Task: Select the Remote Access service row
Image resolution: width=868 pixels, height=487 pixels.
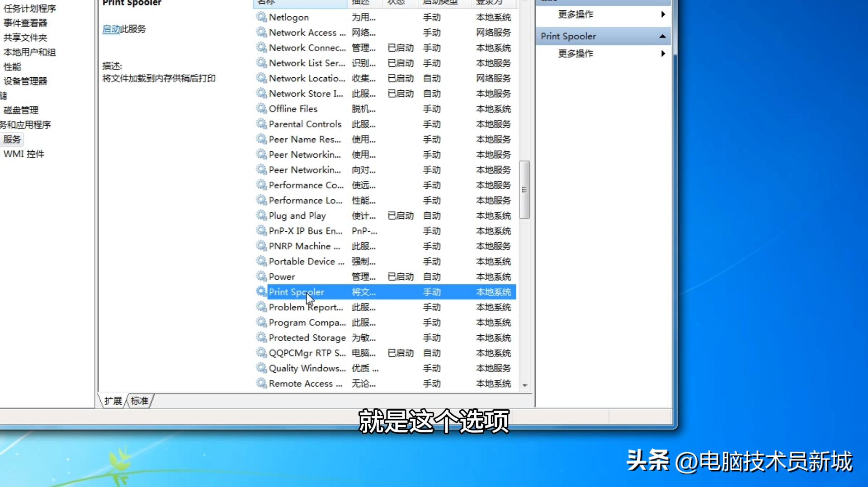Action: tap(305, 384)
